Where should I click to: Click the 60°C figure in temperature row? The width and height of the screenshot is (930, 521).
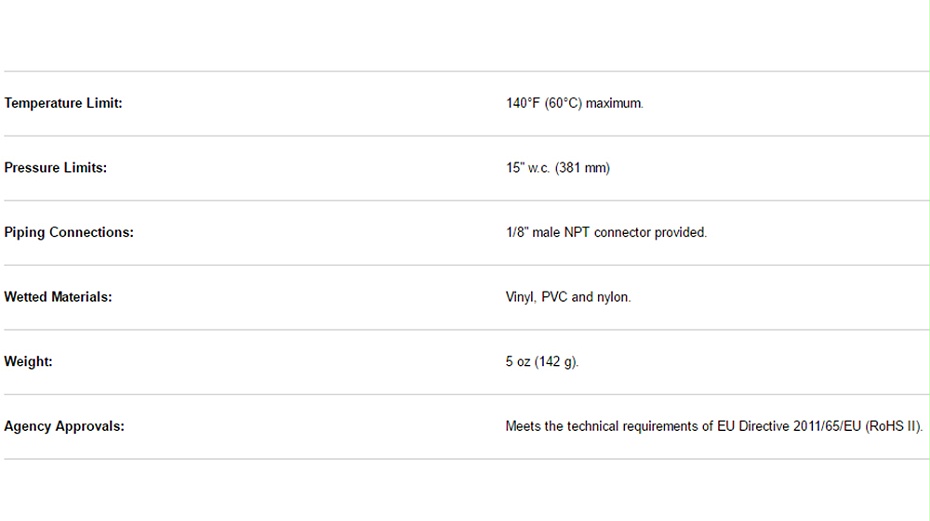(563, 103)
